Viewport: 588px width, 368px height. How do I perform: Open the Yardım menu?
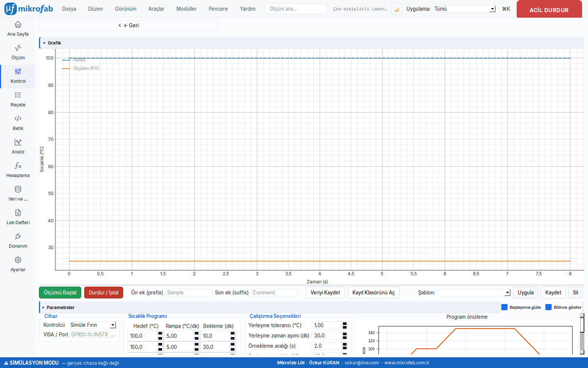tap(248, 9)
